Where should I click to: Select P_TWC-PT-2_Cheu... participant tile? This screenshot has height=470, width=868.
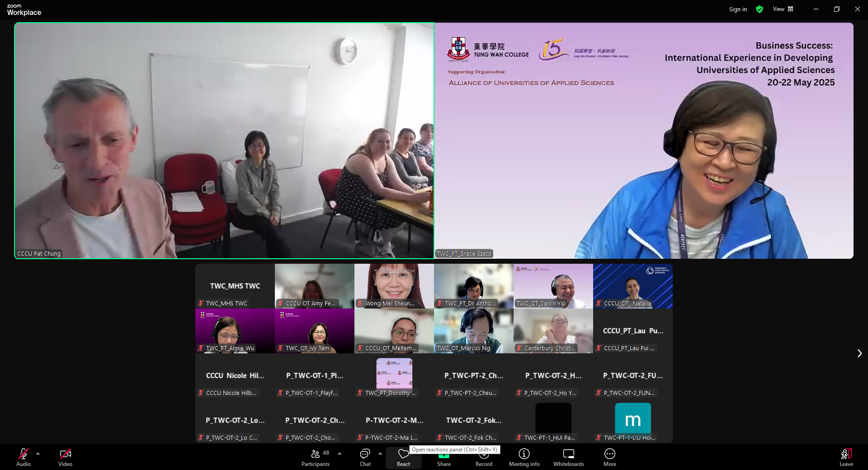(474, 375)
